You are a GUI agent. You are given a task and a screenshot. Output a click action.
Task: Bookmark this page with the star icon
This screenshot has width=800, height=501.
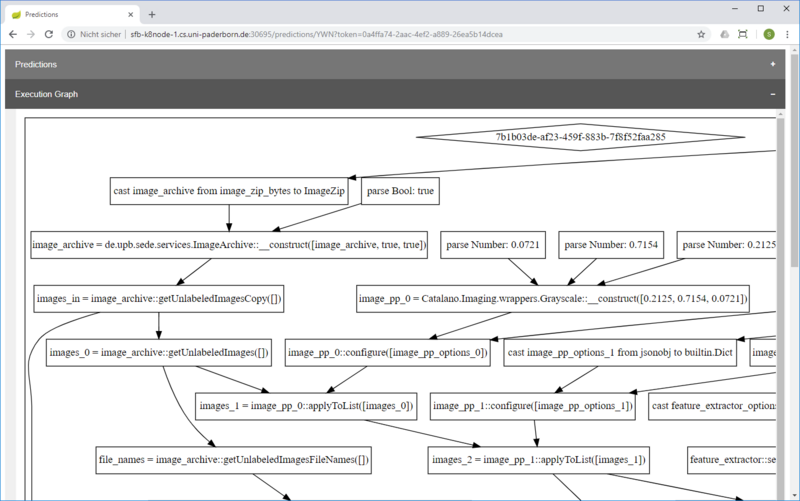tap(701, 34)
